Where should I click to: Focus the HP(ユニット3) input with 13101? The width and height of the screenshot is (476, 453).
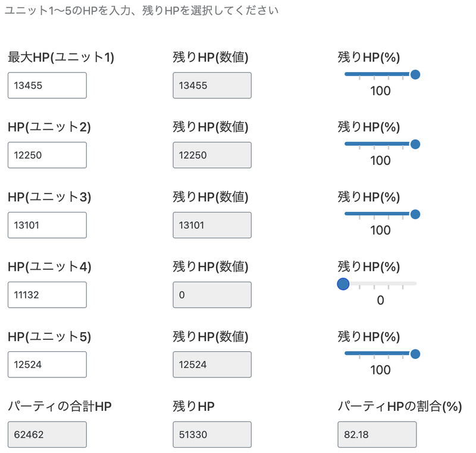(x=47, y=225)
